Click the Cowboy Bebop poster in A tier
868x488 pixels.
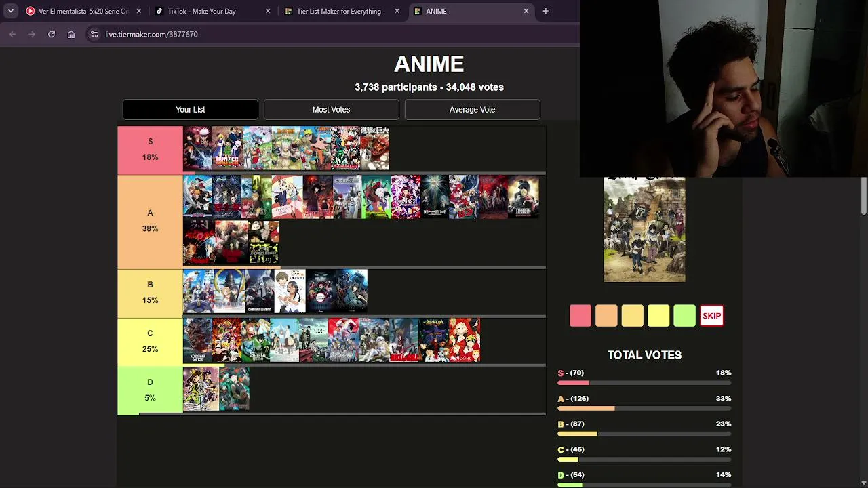pos(264,242)
